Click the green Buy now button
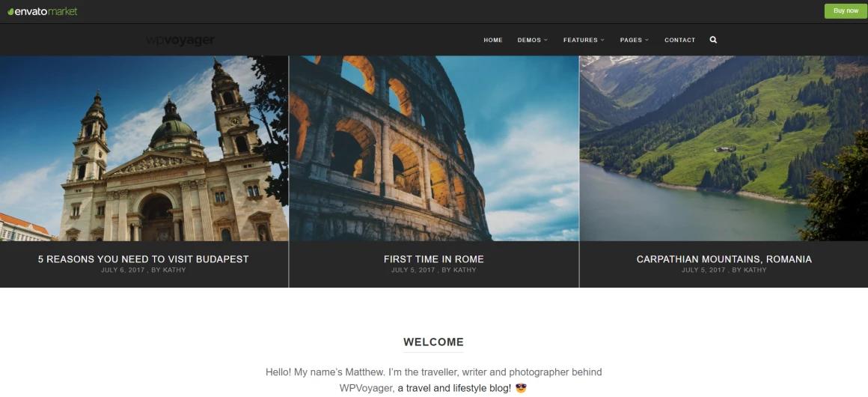 (846, 11)
